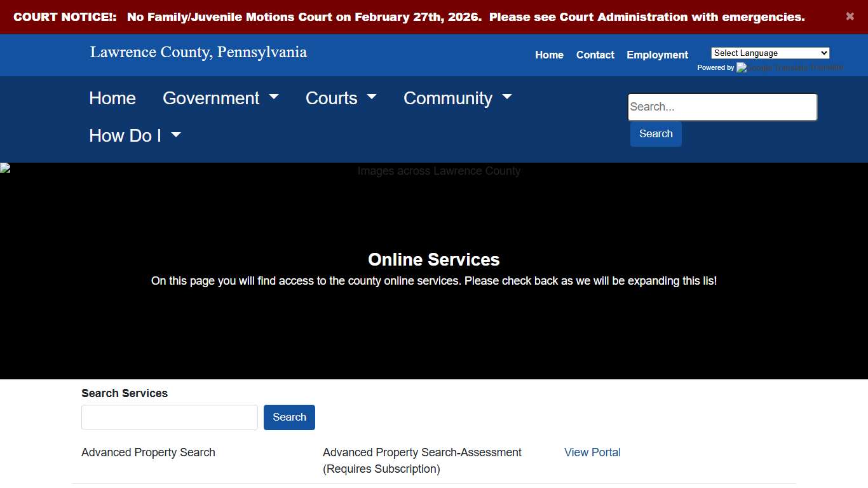
Task: Visit the Employment page
Action: (x=657, y=55)
